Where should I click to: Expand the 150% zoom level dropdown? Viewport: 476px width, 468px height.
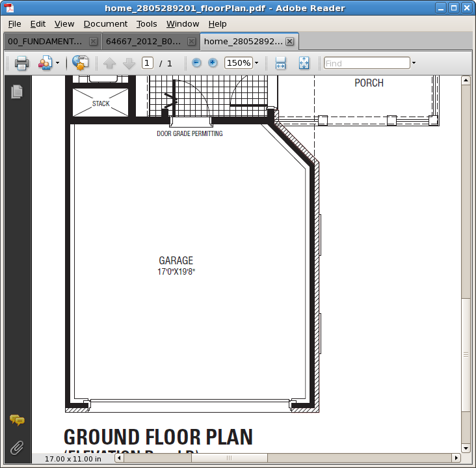tap(256, 63)
